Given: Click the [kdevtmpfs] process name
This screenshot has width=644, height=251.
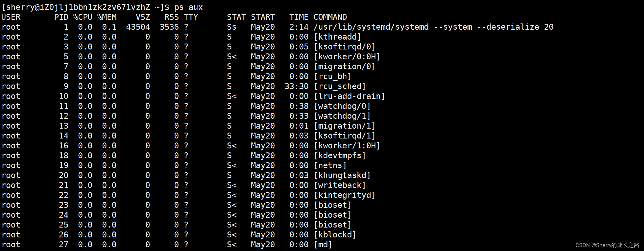Looking at the screenshot, I should (x=340, y=156).
